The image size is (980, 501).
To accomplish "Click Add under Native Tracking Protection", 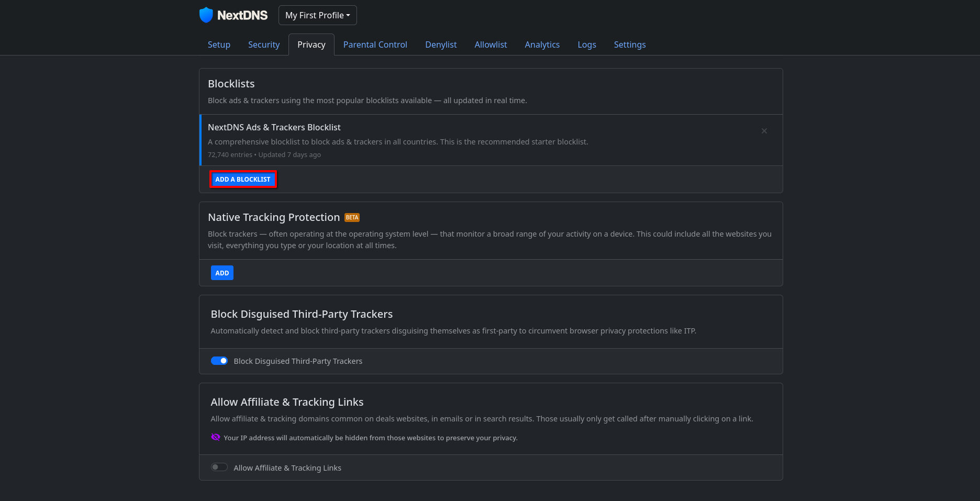I will click(222, 273).
